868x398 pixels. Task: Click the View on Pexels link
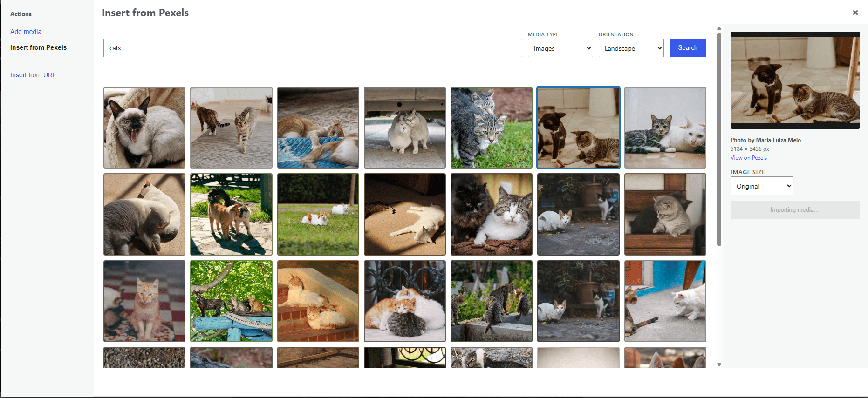748,158
